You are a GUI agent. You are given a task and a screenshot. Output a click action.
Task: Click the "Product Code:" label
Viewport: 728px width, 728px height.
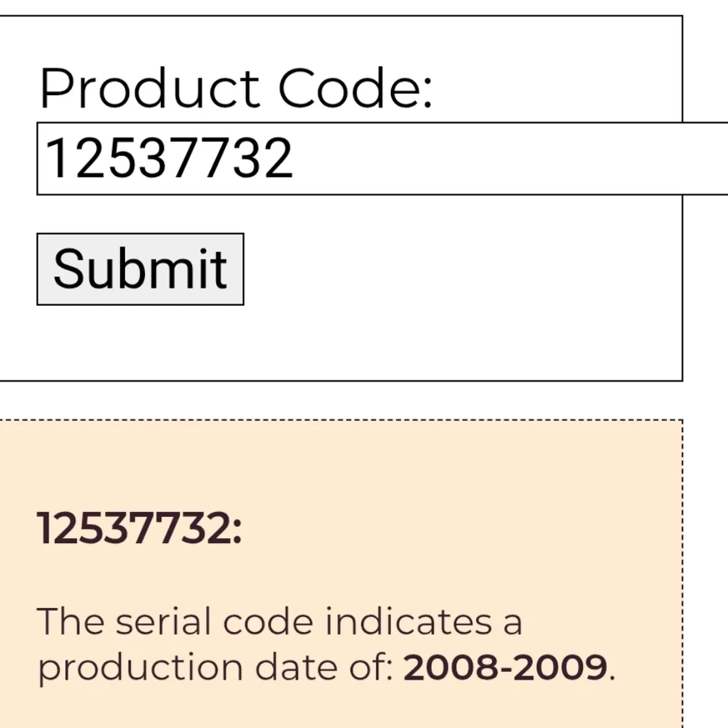(236, 89)
